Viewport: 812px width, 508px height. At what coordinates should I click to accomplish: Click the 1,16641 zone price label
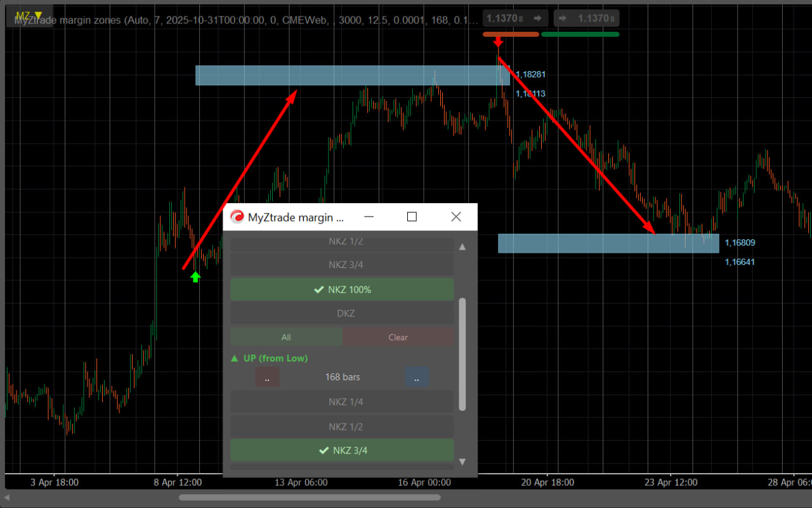pos(740,262)
